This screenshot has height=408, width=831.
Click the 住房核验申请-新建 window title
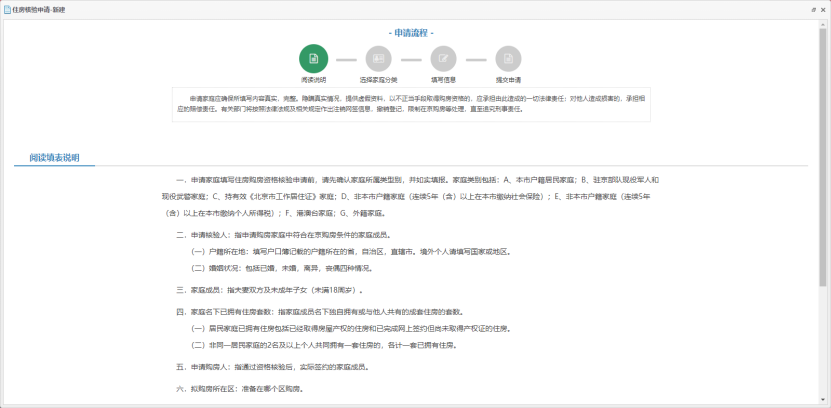pyautogui.click(x=40, y=8)
